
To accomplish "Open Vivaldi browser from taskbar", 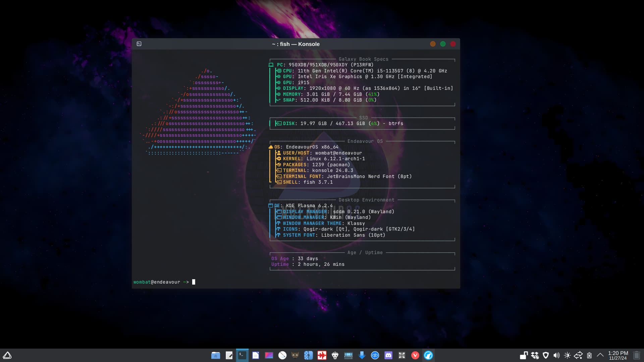I will coord(415,355).
